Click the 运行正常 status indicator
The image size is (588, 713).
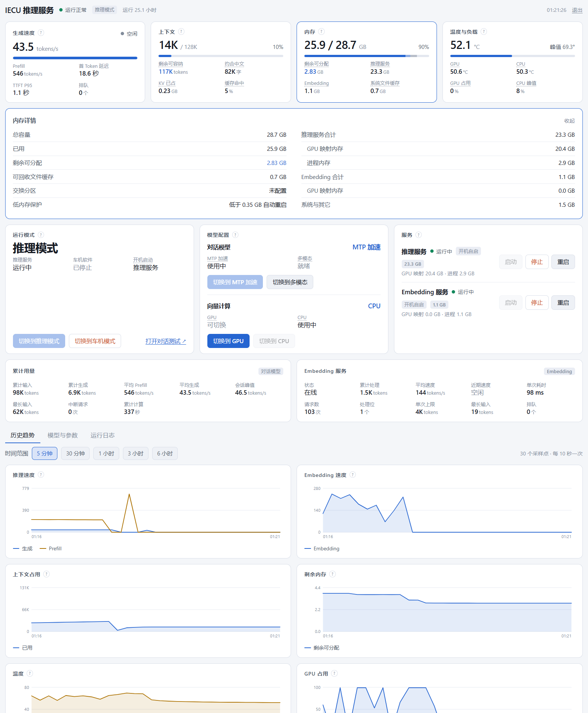coord(73,10)
